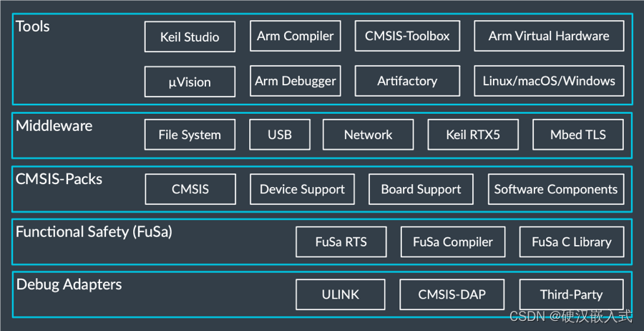Click the File System middleware box
The height and width of the screenshot is (331, 644).
(190, 135)
